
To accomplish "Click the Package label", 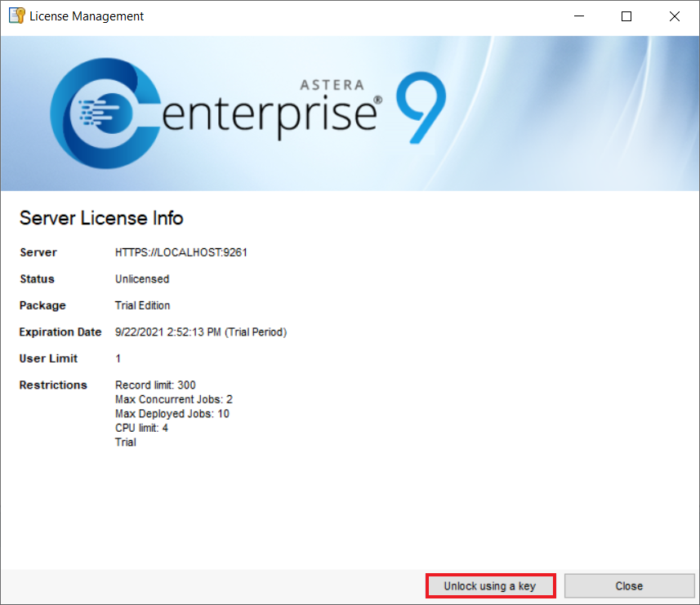I will 42,305.
